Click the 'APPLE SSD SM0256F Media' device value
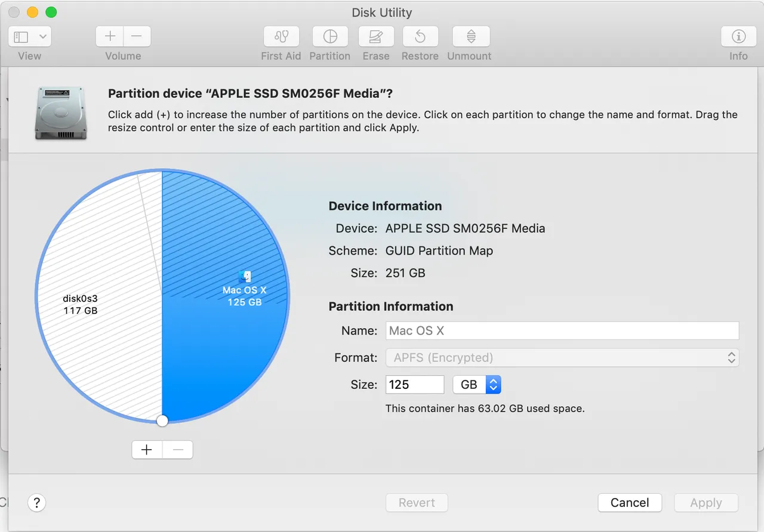The height and width of the screenshot is (532, 764). click(465, 228)
